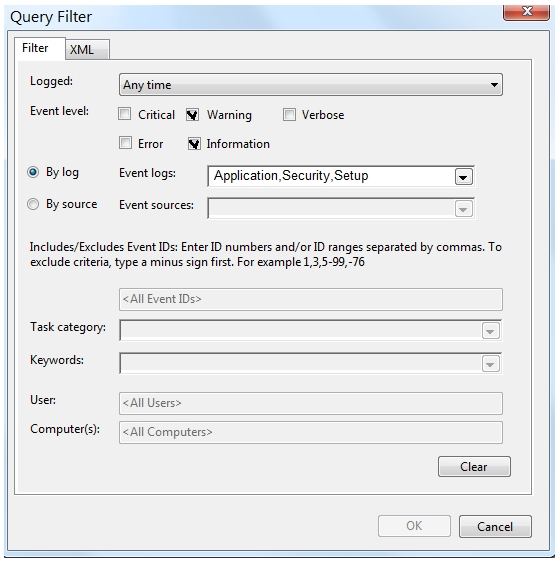
Task: Uncheck the Information event level checkbox
Action: pyautogui.click(x=194, y=144)
